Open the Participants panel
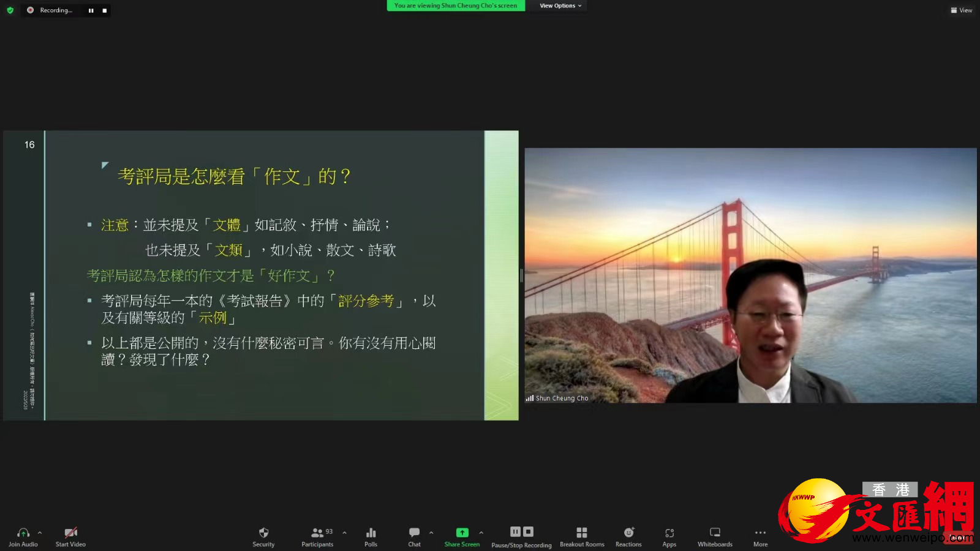Screen dimensions: 980x551 [x=317, y=536]
